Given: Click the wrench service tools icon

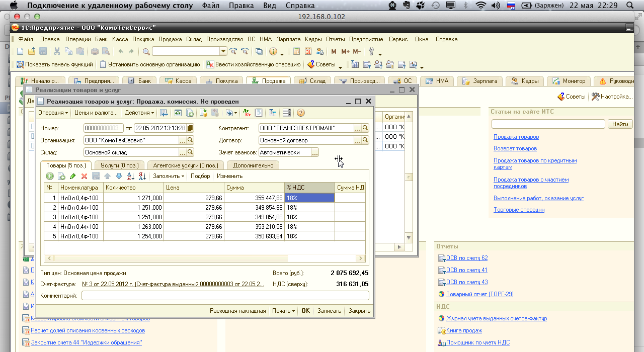Looking at the screenshot, I should coord(372,51).
